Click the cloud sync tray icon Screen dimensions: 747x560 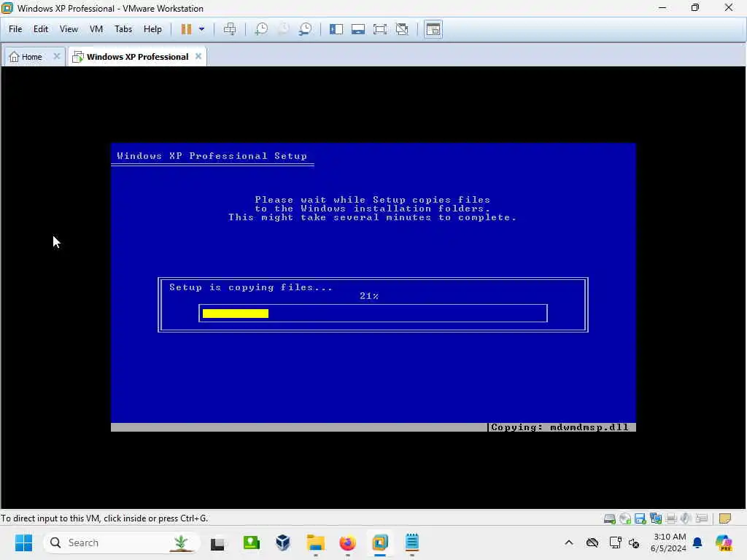592,542
